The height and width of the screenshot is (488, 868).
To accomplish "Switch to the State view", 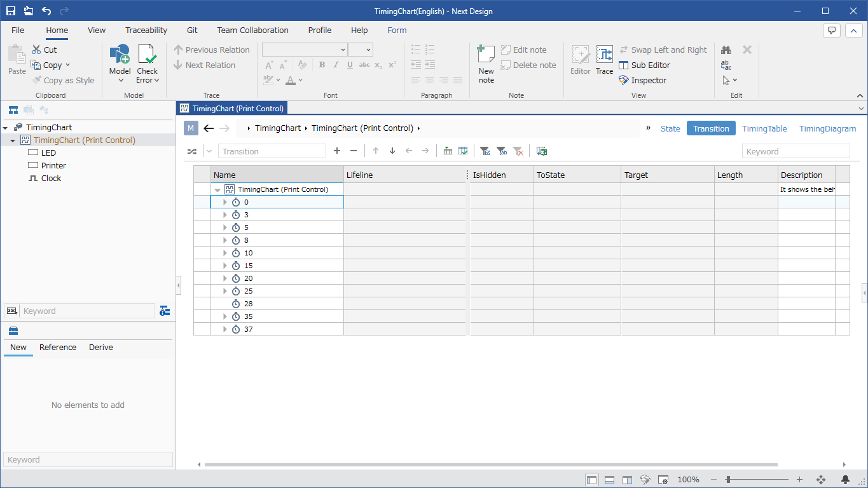I will (670, 128).
